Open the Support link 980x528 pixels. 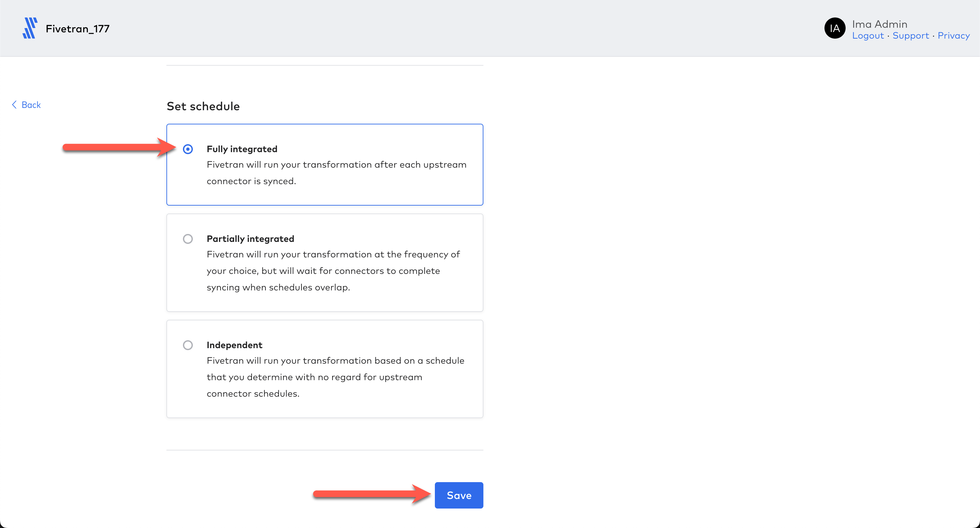[910, 36]
